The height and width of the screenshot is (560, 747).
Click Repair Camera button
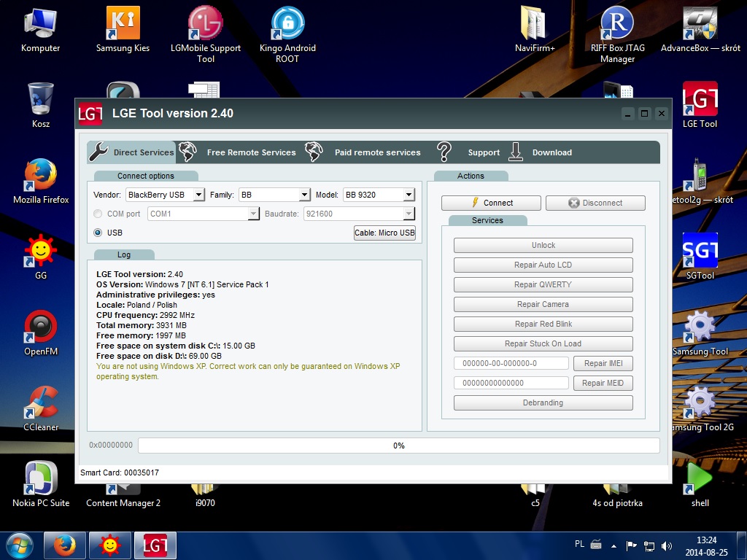click(543, 304)
